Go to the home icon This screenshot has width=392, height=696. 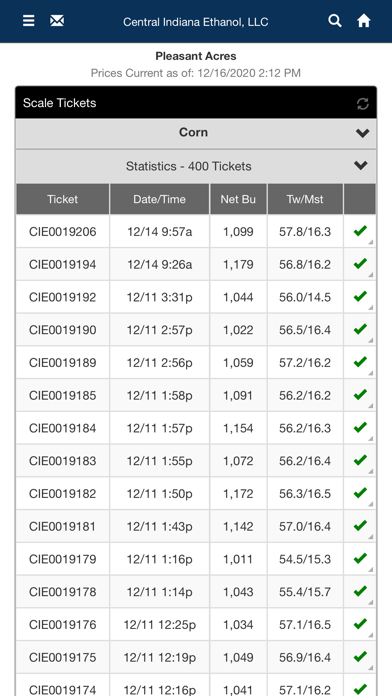coord(364,21)
